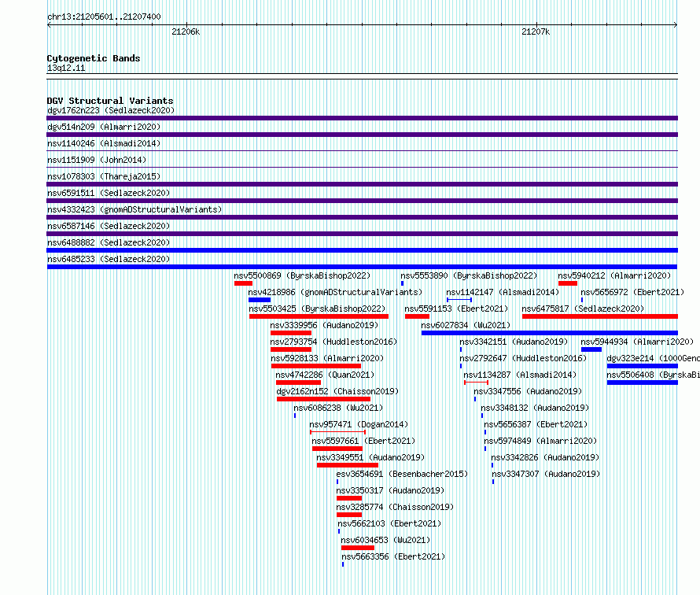
Task: Open the nsv5506408 variant label
Action: 653,375
